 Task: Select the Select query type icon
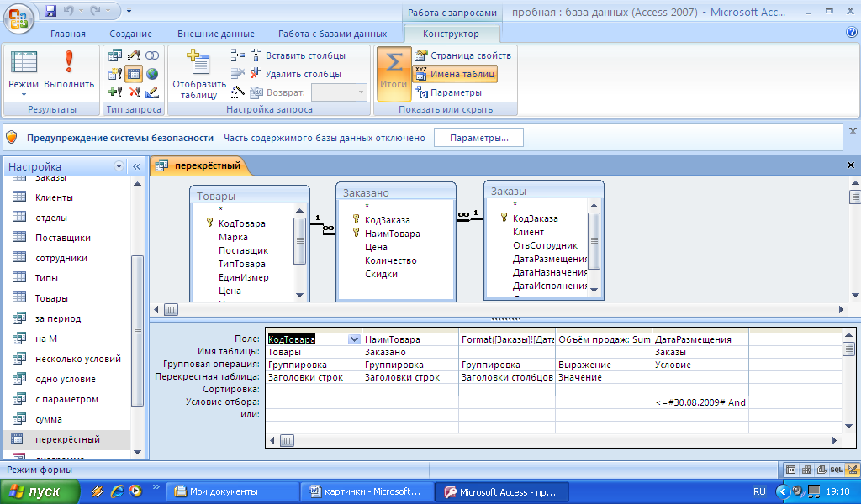click(115, 55)
